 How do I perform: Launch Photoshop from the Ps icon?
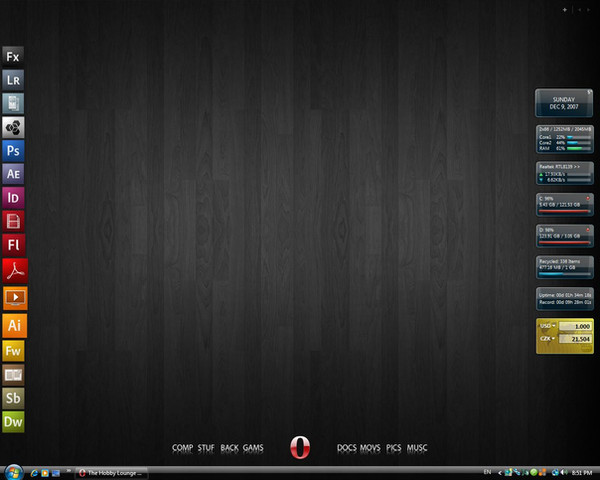[x=13, y=150]
